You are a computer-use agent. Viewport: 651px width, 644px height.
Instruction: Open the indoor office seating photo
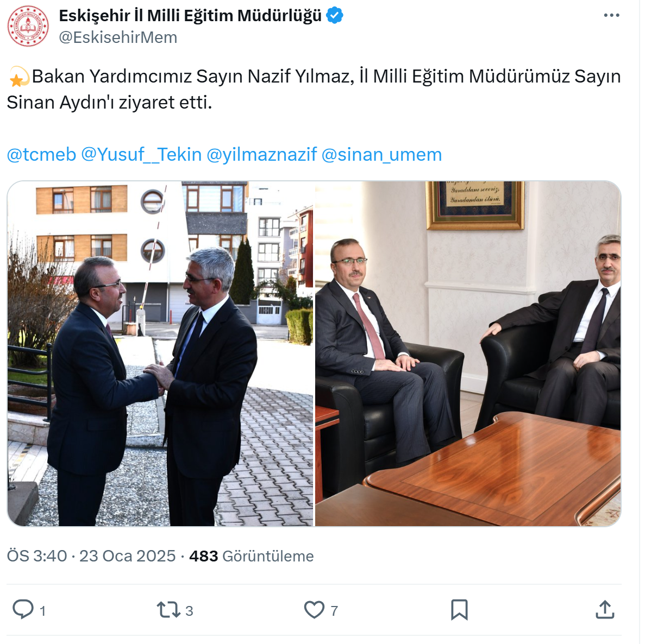tap(468, 353)
